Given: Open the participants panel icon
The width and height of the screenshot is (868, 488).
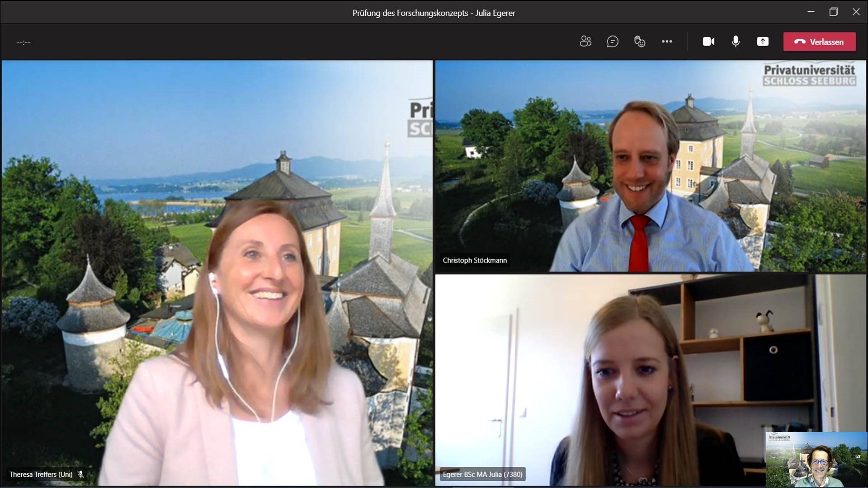Looking at the screenshot, I should [x=585, y=42].
